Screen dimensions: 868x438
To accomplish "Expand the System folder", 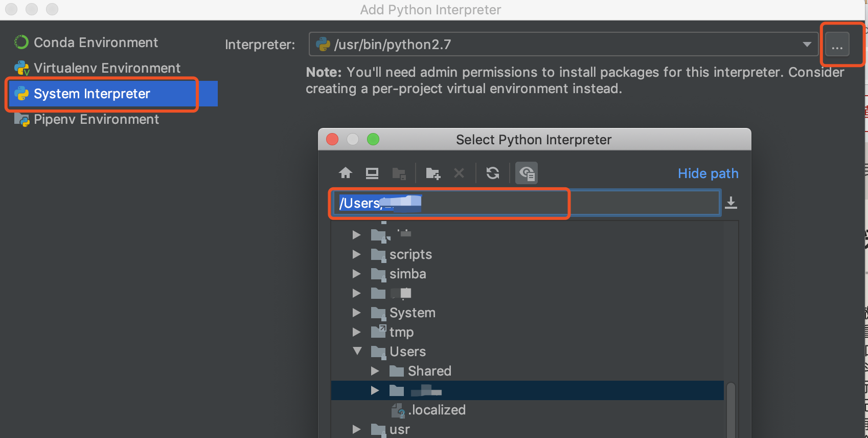I will click(357, 313).
